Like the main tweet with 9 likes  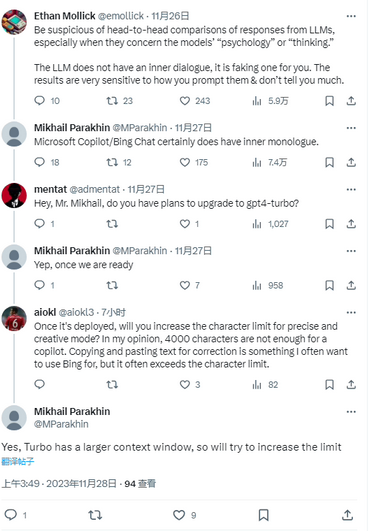coord(179,515)
